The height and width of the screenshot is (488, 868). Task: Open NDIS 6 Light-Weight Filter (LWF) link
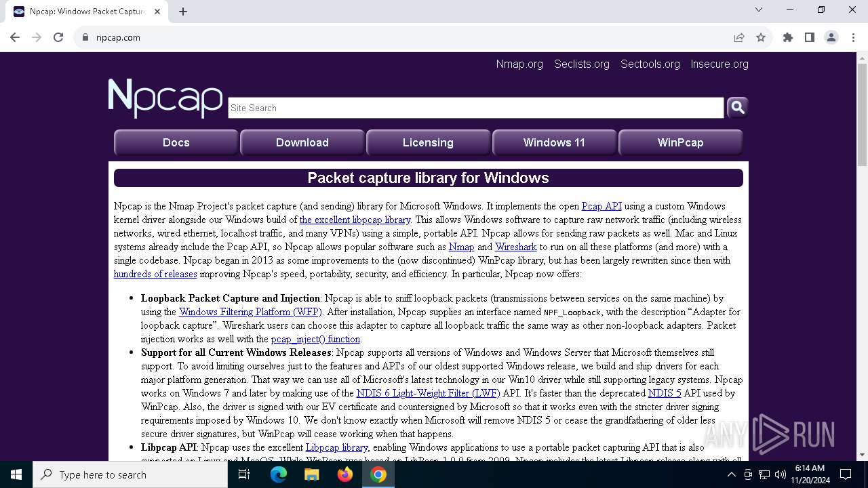point(429,393)
